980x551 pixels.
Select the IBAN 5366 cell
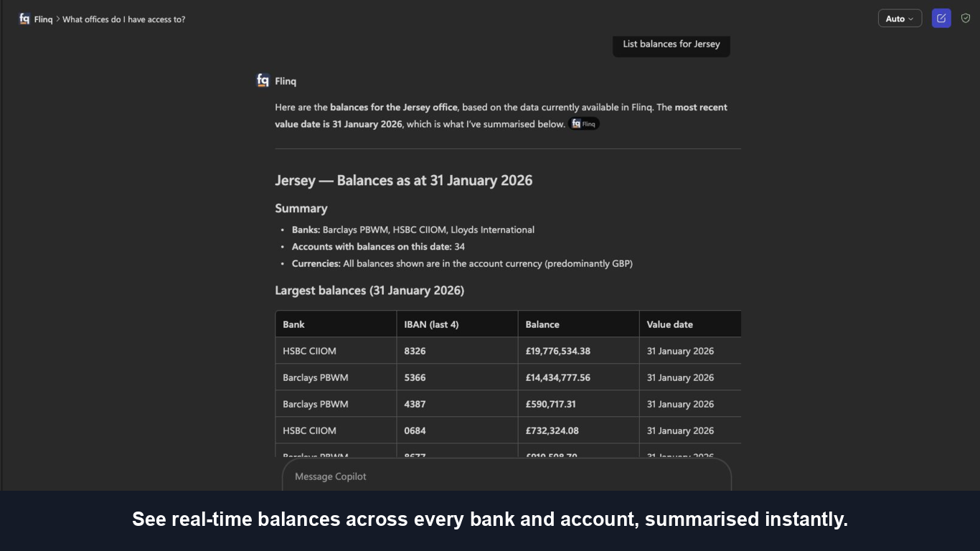[x=457, y=377]
